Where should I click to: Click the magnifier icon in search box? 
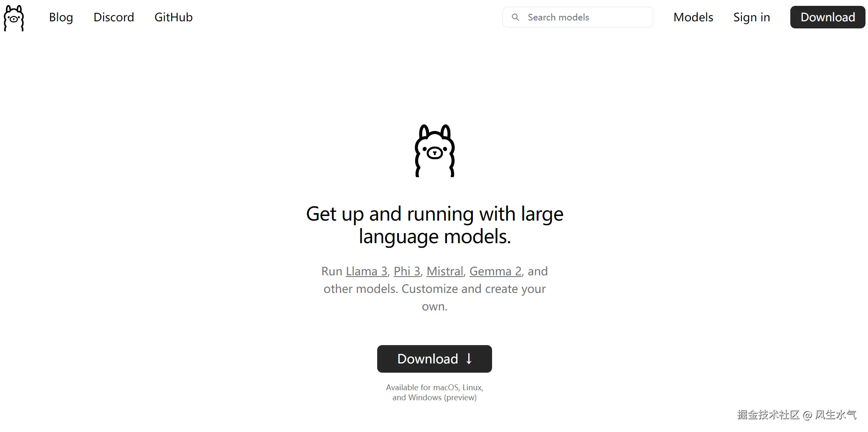coord(515,17)
